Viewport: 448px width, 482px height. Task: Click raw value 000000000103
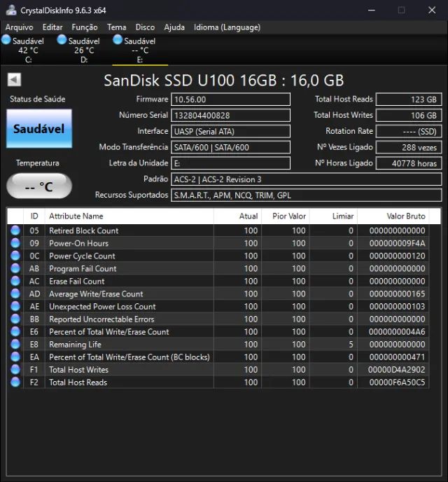[397, 306]
